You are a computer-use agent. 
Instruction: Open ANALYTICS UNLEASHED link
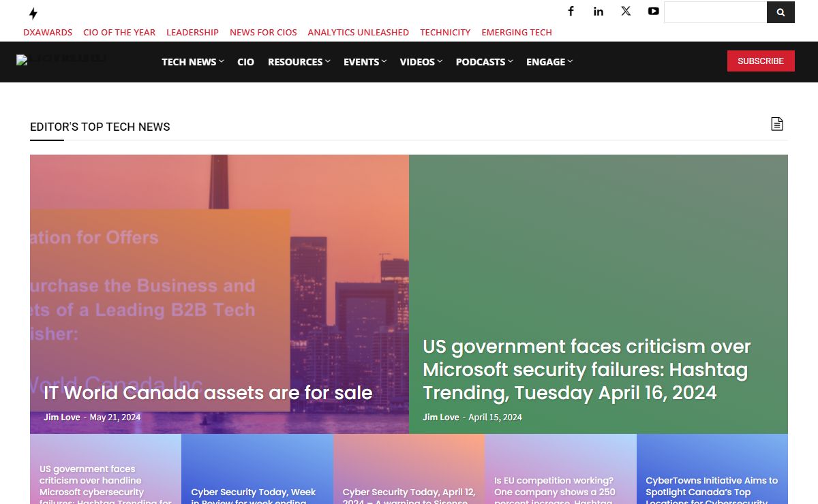pos(358,32)
